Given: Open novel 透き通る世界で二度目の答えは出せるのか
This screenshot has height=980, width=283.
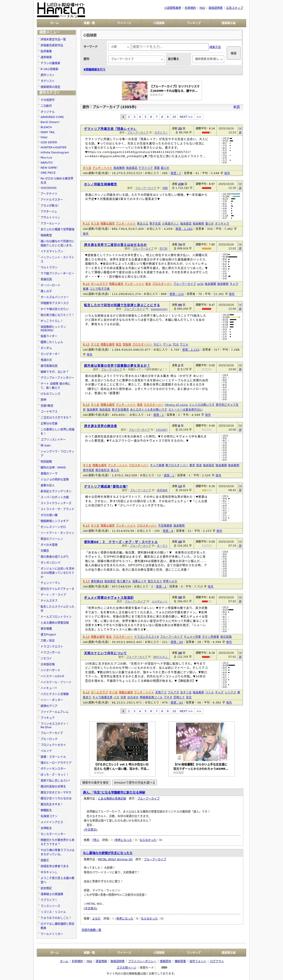Looking at the screenshot, I should (115, 245).
